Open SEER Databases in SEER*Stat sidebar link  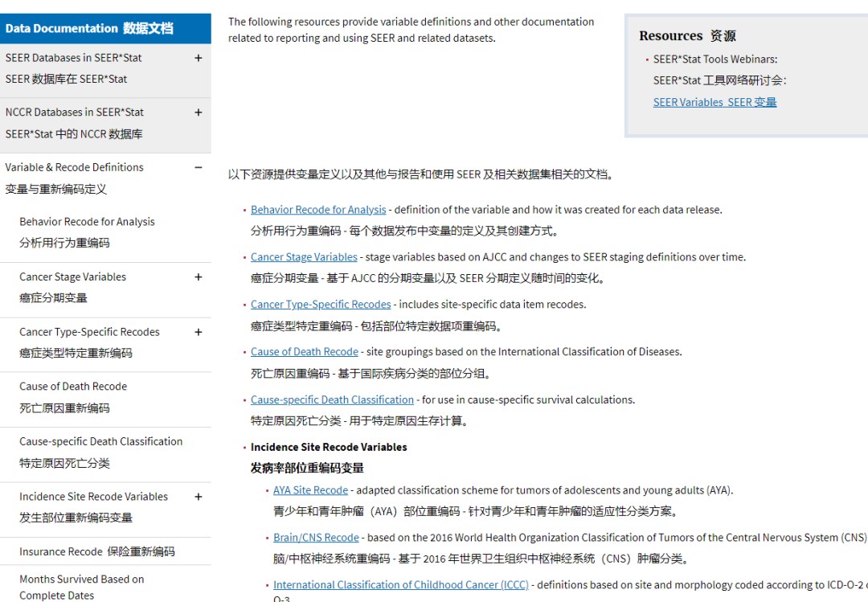74,68
